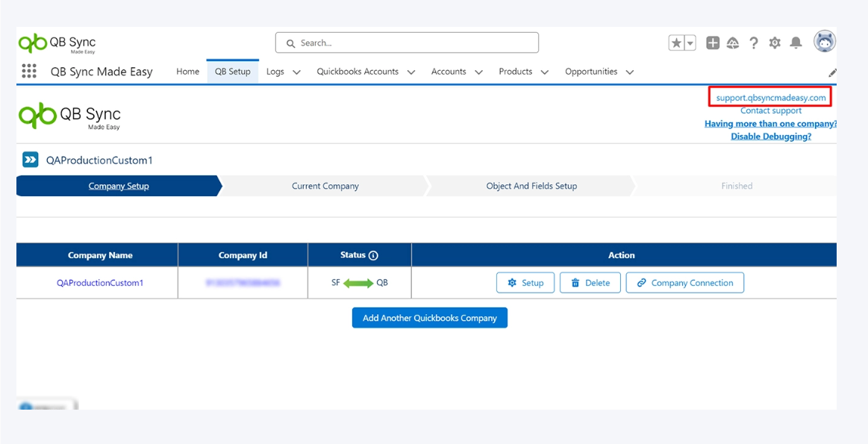Expand the Quickbooks Accounts dropdown chevron
Image resolution: width=868 pixels, height=444 pixels.
[x=410, y=72]
